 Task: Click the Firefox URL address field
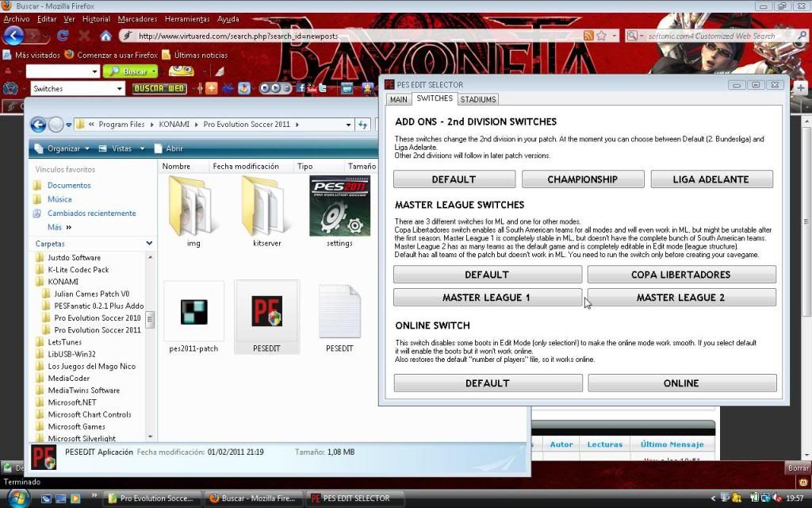[349, 36]
